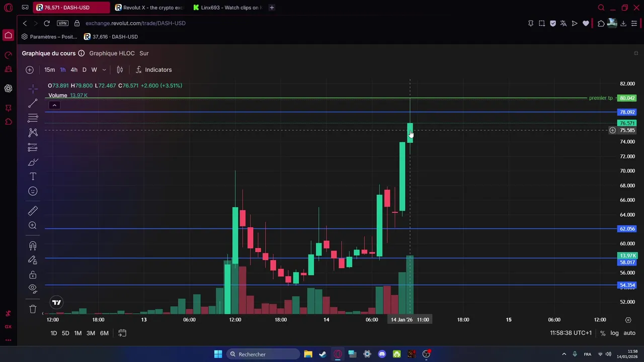
Task: Select the trend line drawing tool
Action: tap(33, 104)
